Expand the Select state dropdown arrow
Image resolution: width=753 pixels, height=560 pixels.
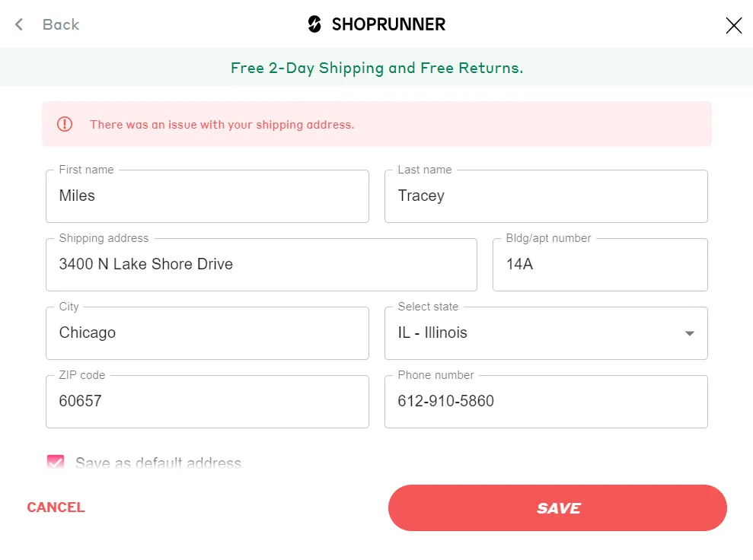coord(689,333)
